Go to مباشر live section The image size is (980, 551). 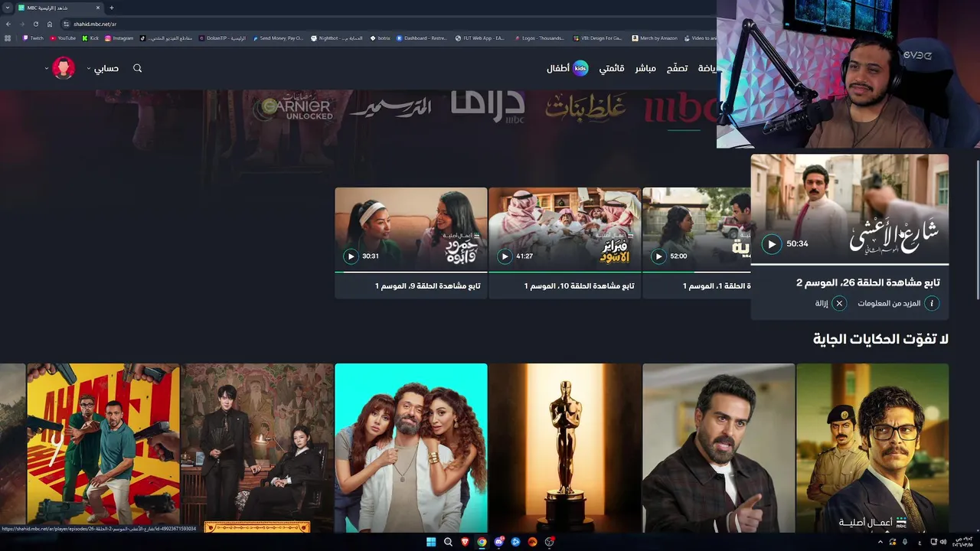point(645,68)
